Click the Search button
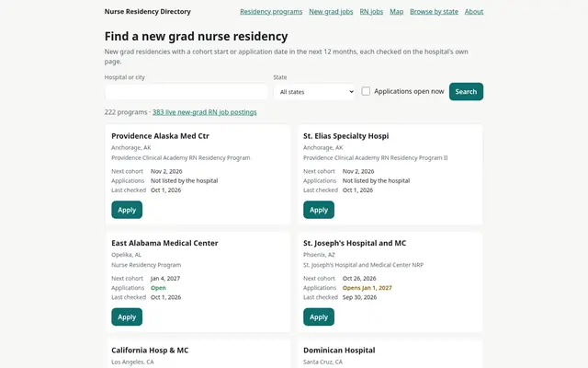This screenshot has height=368, width=588. (466, 92)
